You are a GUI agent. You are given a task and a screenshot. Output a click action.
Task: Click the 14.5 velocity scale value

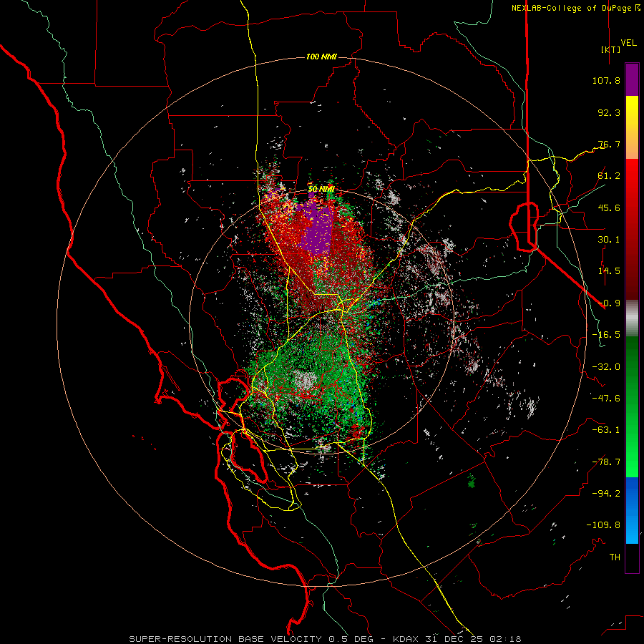point(609,271)
